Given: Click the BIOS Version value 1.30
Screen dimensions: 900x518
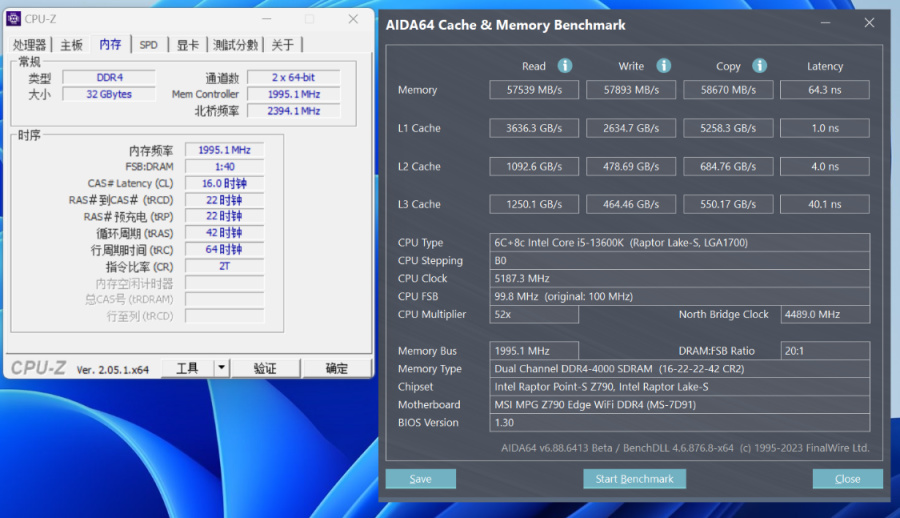Looking at the screenshot, I should (680, 422).
